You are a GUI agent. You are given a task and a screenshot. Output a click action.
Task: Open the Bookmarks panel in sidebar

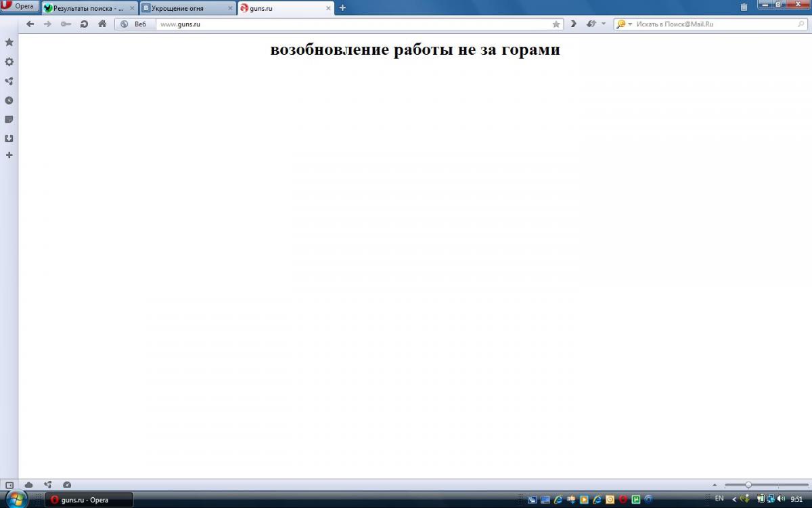click(x=9, y=42)
